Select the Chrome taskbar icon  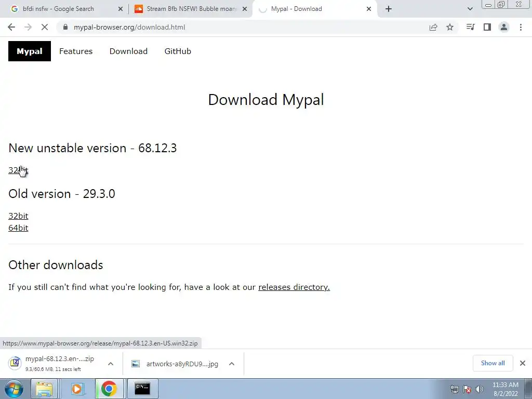click(109, 389)
